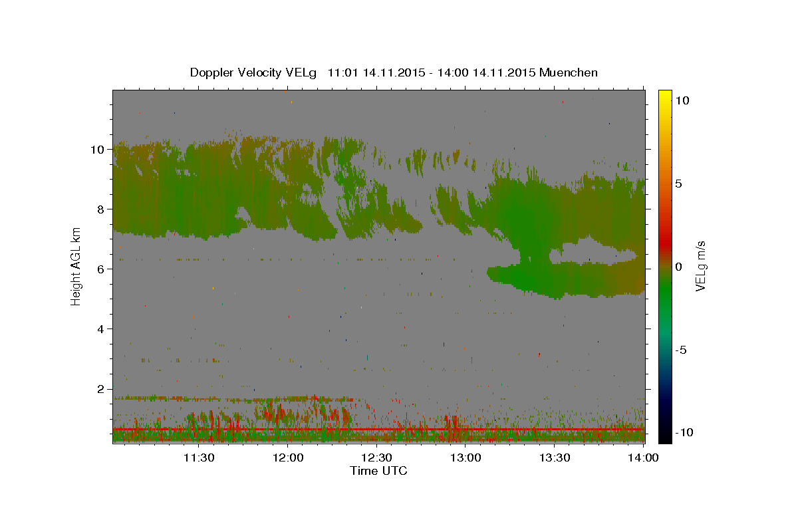Click the 11:30 time tick label
The image size is (798, 532).
pos(199,458)
